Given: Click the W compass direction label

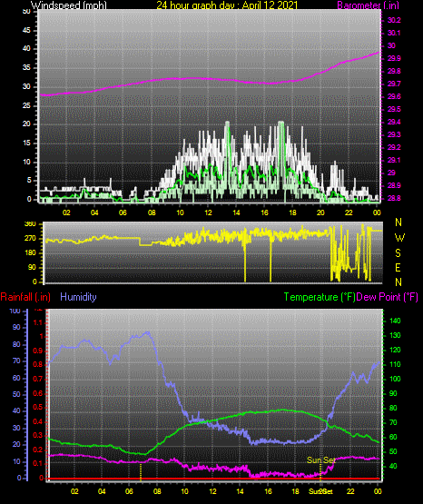Looking at the screenshot, I should tap(399, 238).
